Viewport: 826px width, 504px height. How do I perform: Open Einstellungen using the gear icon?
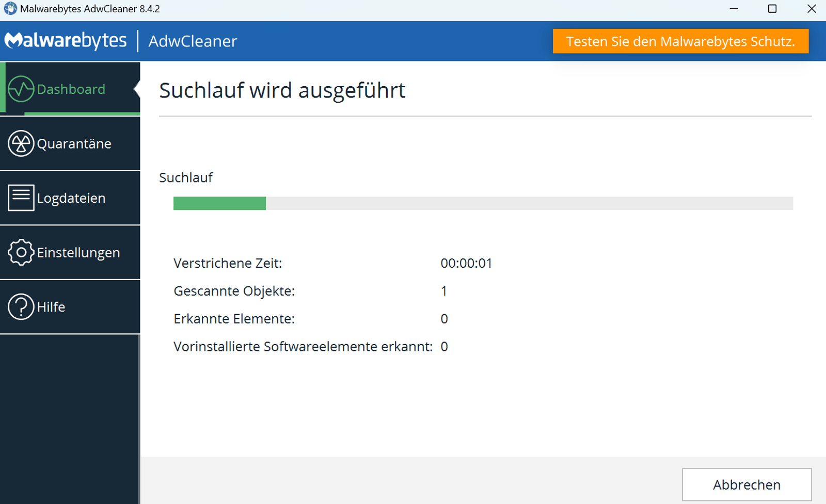point(21,252)
